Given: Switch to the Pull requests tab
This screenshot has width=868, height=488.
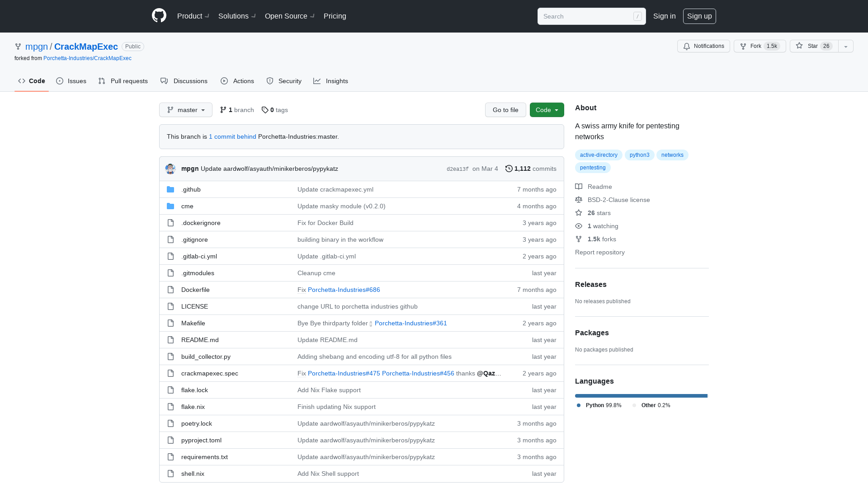Looking at the screenshot, I should [x=123, y=81].
